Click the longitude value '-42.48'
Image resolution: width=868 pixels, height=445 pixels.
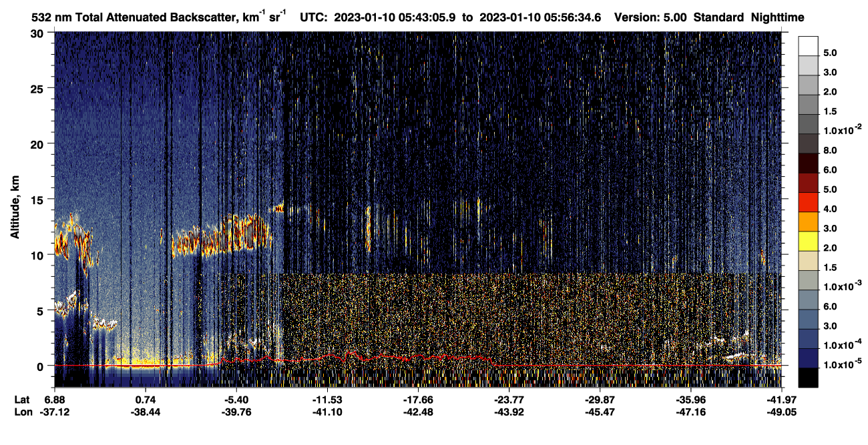tap(418, 412)
